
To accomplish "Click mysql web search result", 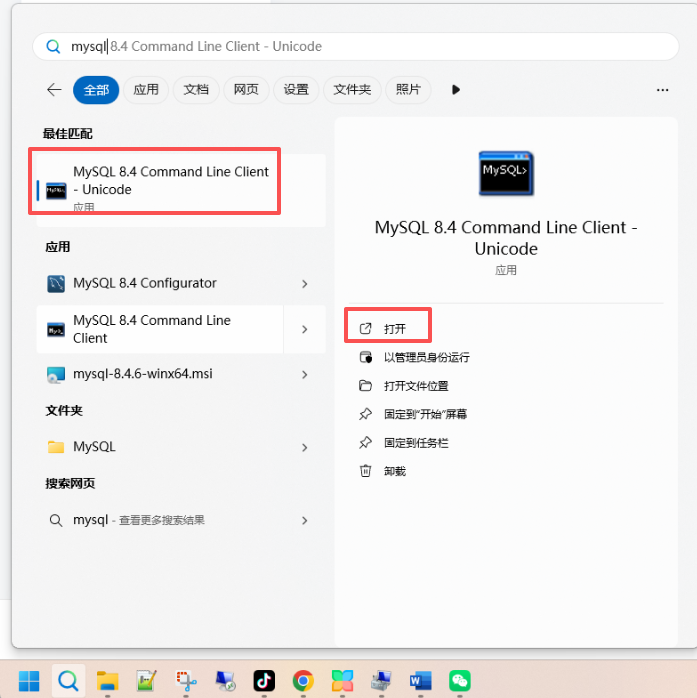I will click(x=160, y=520).
